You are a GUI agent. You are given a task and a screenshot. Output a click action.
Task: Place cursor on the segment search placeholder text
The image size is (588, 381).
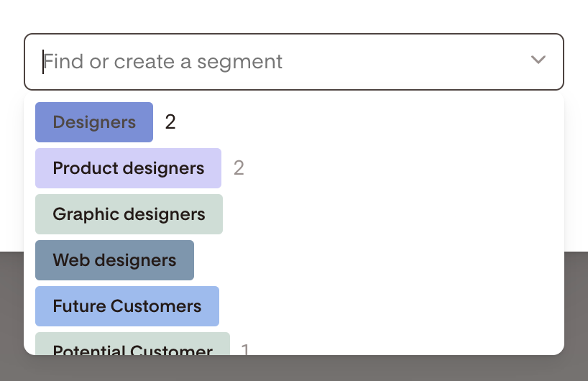[163, 62]
